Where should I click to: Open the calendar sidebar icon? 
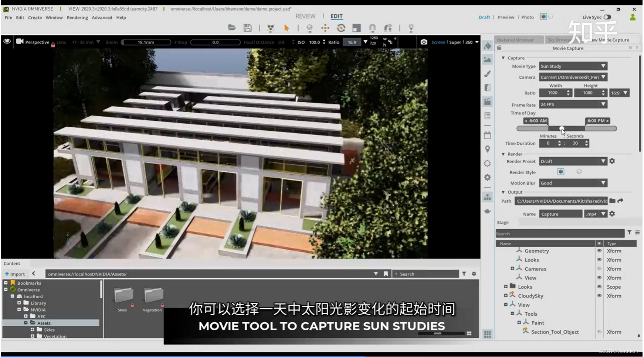click(x=488, y=135)
